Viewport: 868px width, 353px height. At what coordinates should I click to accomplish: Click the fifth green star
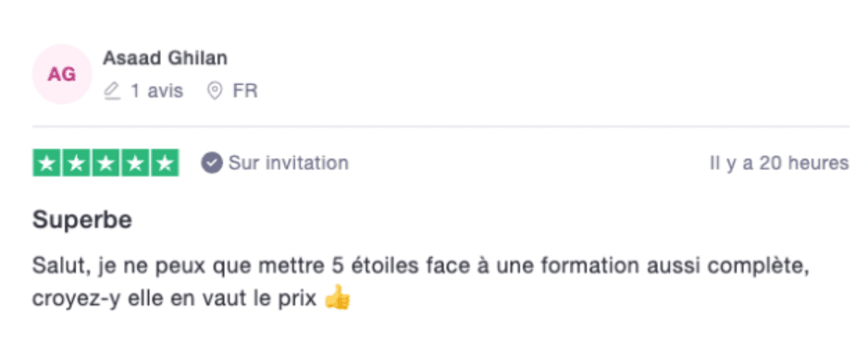click(165, 163)
